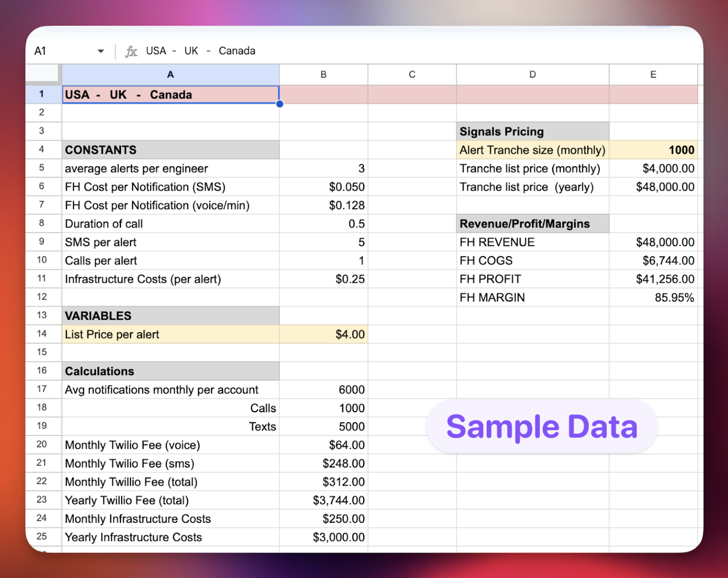
Task: Open the Name box dropdown arrow
Action: tap(101, 51)
